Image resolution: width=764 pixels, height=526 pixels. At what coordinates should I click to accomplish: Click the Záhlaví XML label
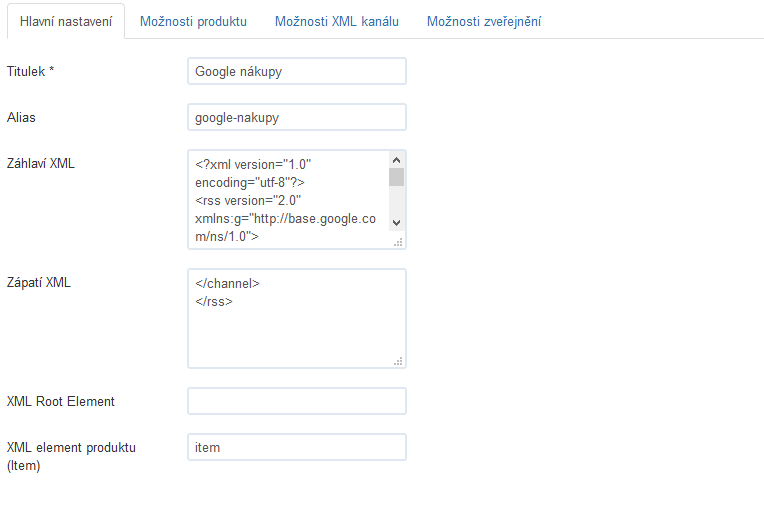tap(41, 163)
